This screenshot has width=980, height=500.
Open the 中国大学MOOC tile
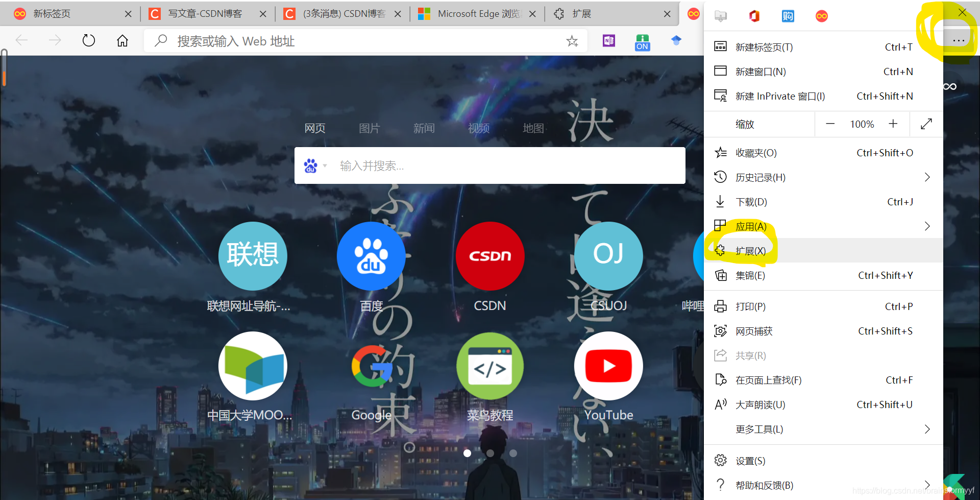253,366
